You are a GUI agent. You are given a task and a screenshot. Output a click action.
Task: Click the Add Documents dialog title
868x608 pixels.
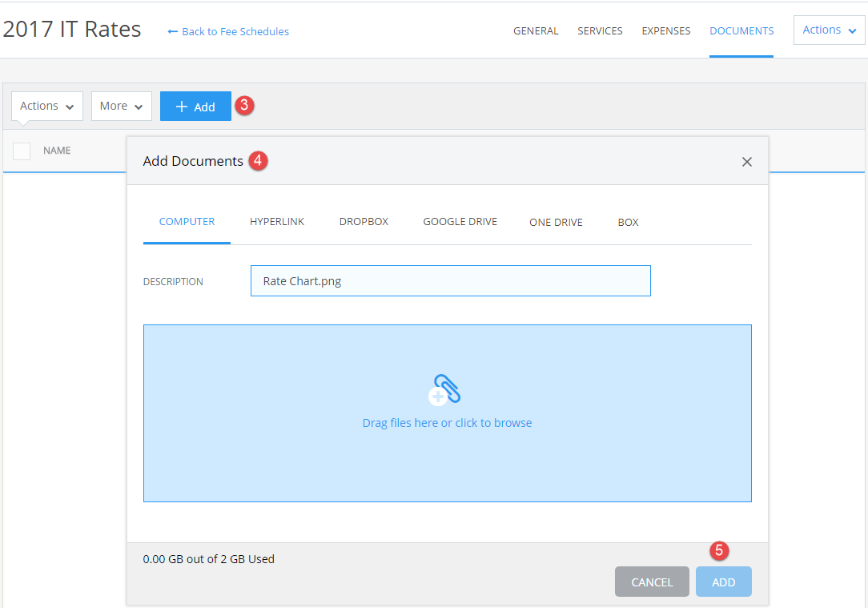(193, 161)
